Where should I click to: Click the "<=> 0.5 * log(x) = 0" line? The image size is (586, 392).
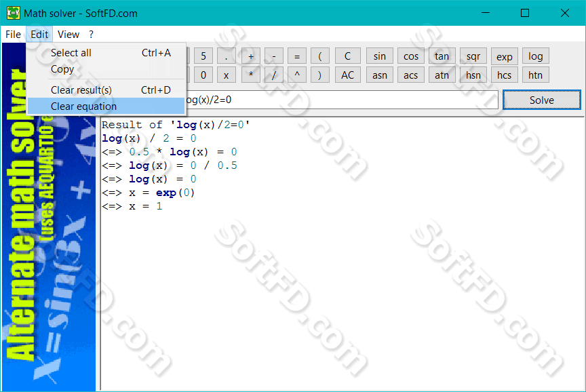click(x=170, y=152)
